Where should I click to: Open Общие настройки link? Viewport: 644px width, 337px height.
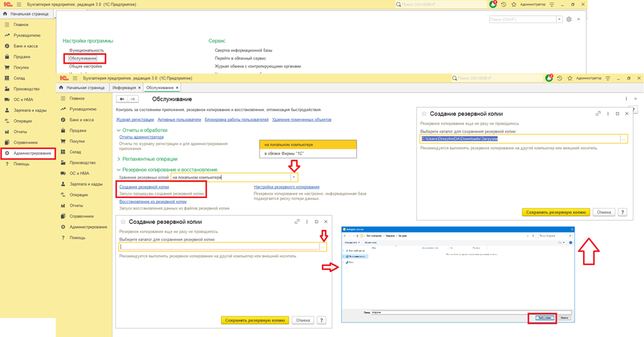click(x=85, y=66)
